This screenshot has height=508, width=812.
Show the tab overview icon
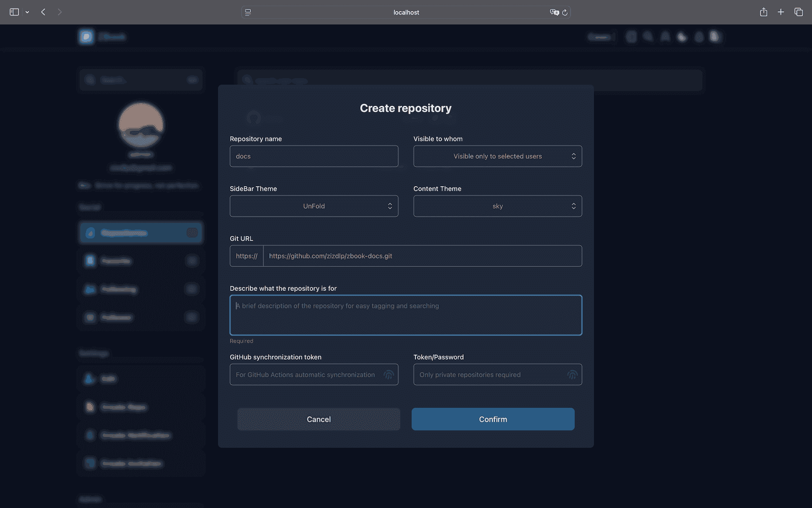(x=798, y=12)
